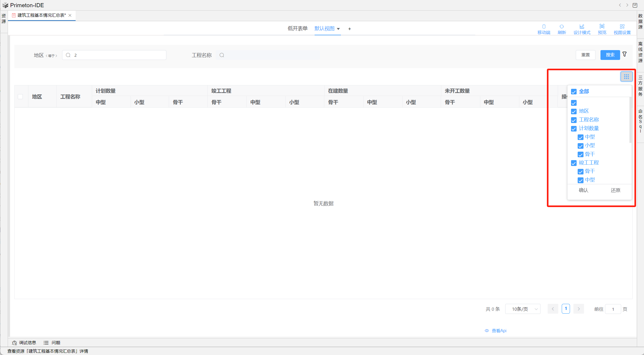Click the refresh (刷新) icon

tap(561, 27)
